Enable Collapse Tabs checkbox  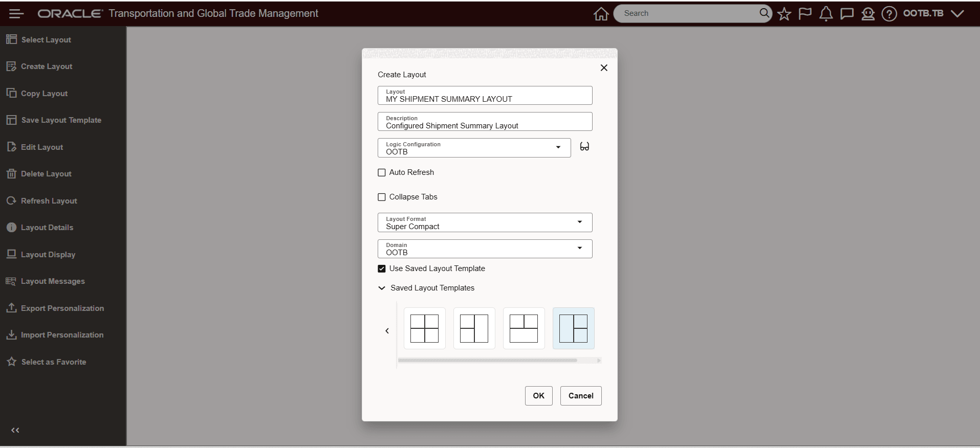click(x=382, y=197)
